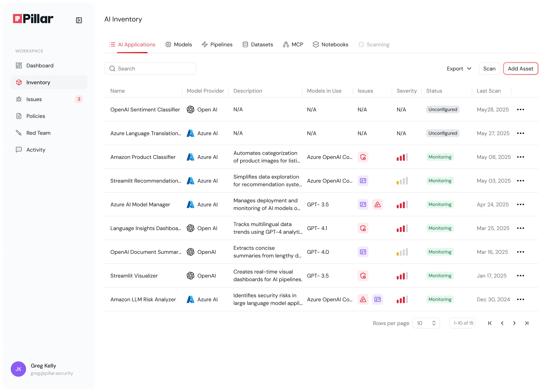This screenshot has height=392, width=552.
Task: Jump to first page arrow
Action: point(490,323)
